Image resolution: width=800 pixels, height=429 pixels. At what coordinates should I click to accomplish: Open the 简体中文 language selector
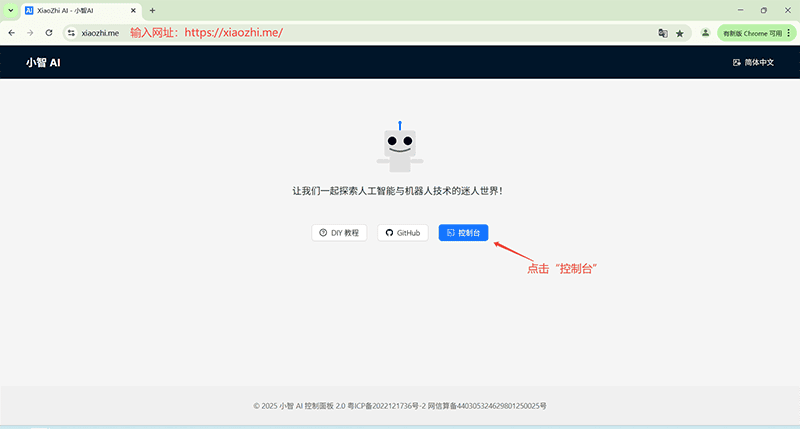[753, 62]
